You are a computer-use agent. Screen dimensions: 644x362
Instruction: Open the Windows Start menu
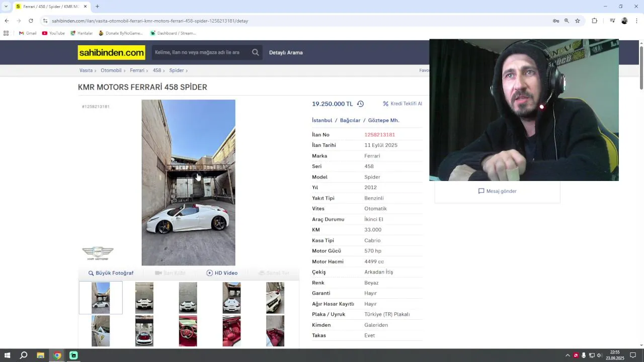(7, 355)
